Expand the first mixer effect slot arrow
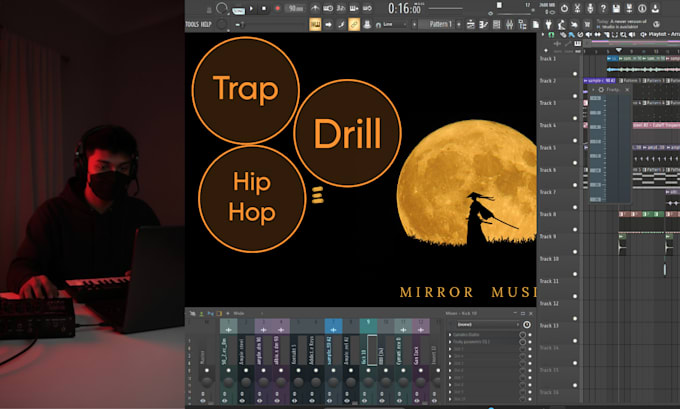The image size is (680, 409). pyautogui.click(x=450, y=335)
